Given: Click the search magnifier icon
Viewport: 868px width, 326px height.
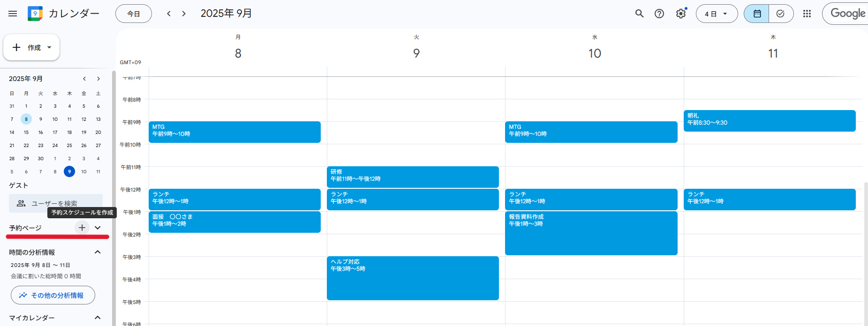Looking at the screenshot, I should (639, 14).
